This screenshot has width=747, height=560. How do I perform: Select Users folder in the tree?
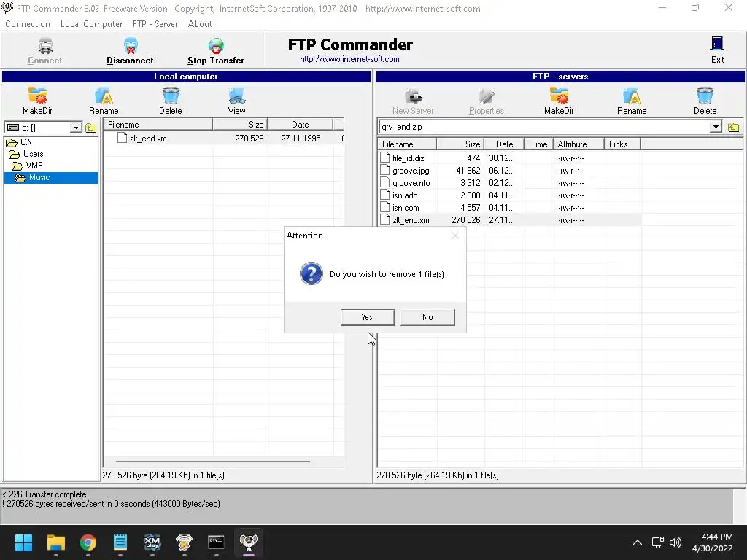[x=33, y=154]
